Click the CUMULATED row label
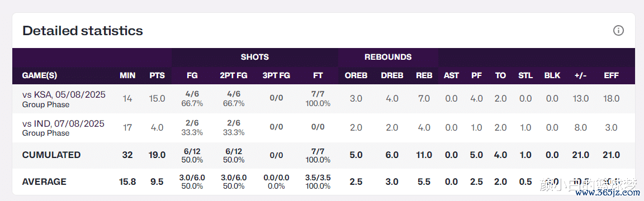Image resolution: width=644 pixels, height=201 pixels. point(51,155)
